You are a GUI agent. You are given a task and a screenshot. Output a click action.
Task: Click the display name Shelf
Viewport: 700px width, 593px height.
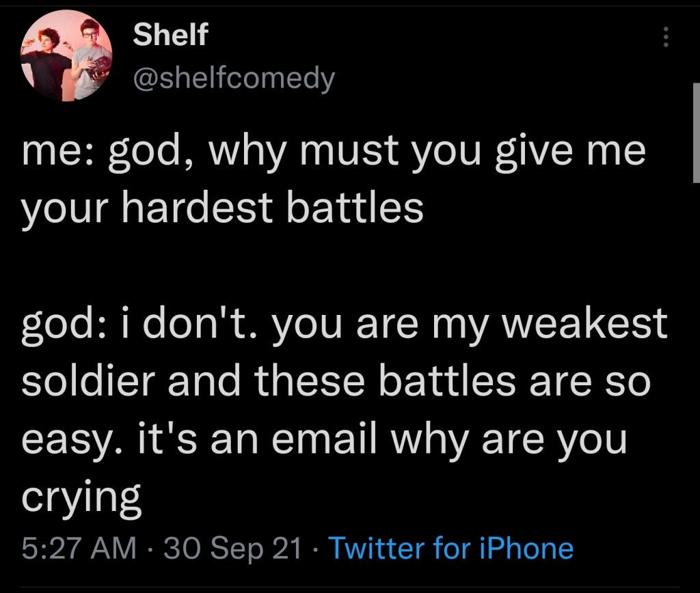[x=170, y=34]
